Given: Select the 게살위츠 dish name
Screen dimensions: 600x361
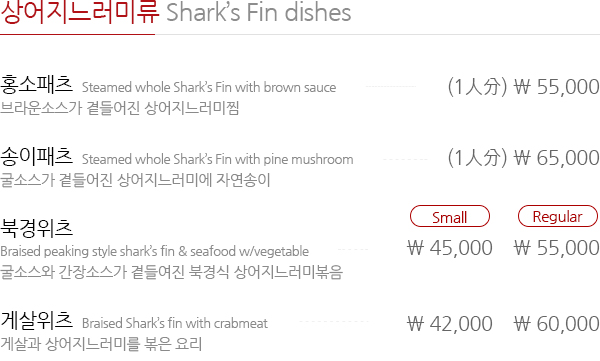Looking at the screenshot, I should (x=36, y=320).
